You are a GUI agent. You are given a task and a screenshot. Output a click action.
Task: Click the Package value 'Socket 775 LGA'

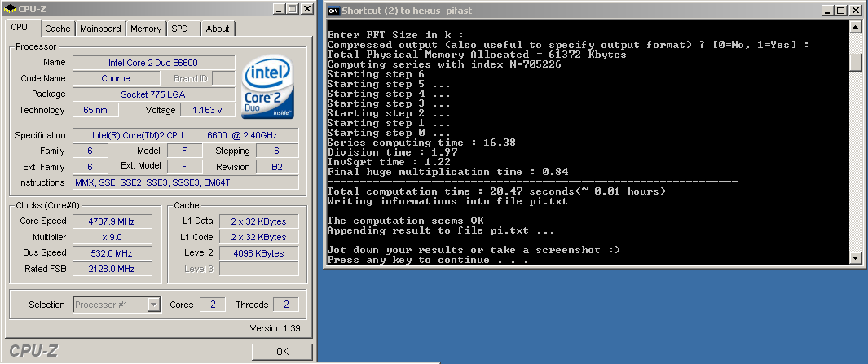click(x=154, y=94)
